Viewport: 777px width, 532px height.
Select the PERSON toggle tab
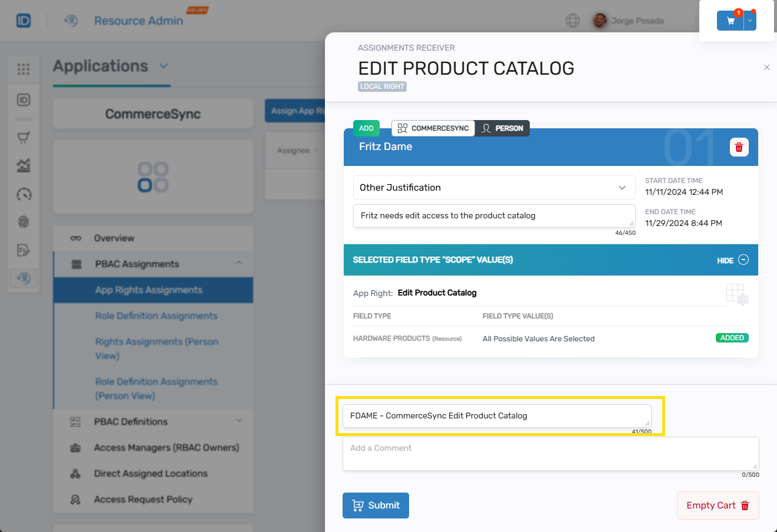[502, 128]
